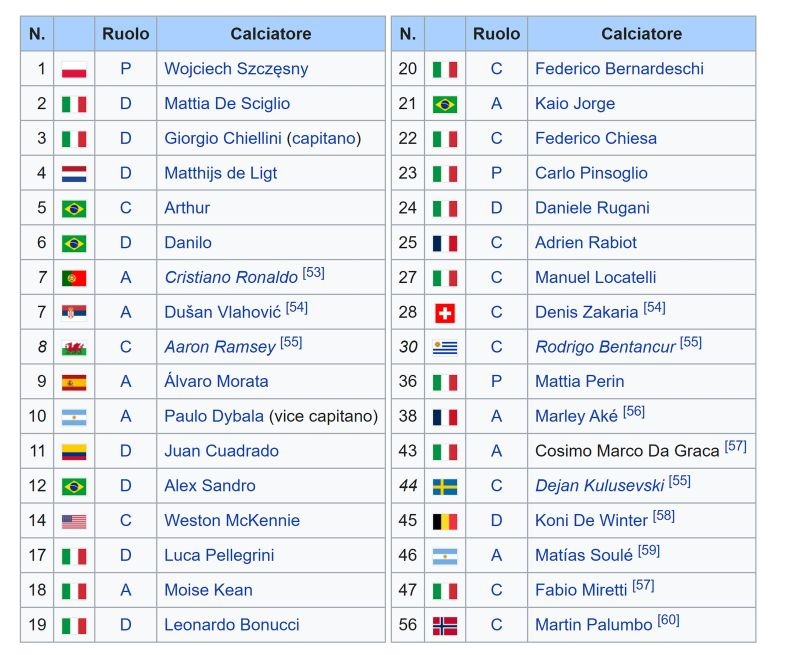Click the Netherlands flag next to Matthijs de Ligt
This screenshot has width=800, height=655.
pyautogui.click(x=74, y=173)
